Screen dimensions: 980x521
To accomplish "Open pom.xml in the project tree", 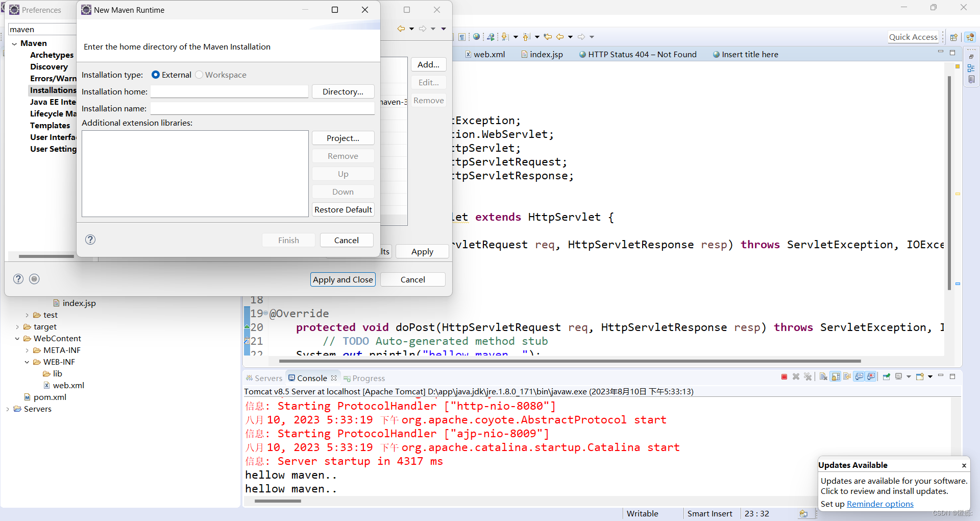I will point(45,397).
